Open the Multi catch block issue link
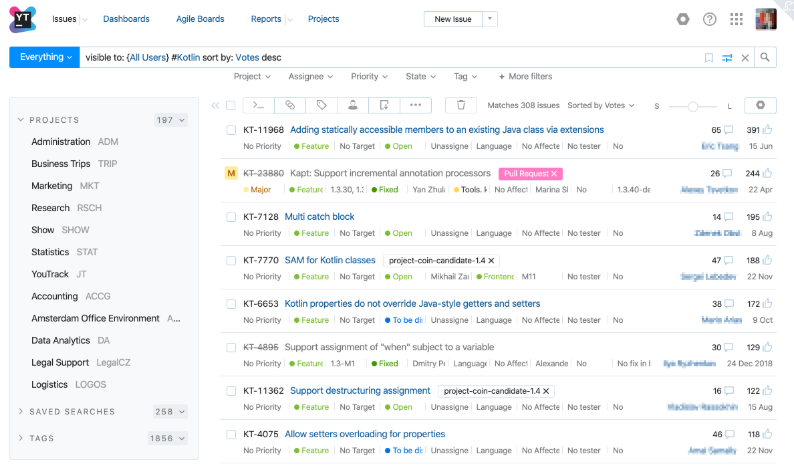The height and width of the screenshot is (468, 794). [319, 217]
